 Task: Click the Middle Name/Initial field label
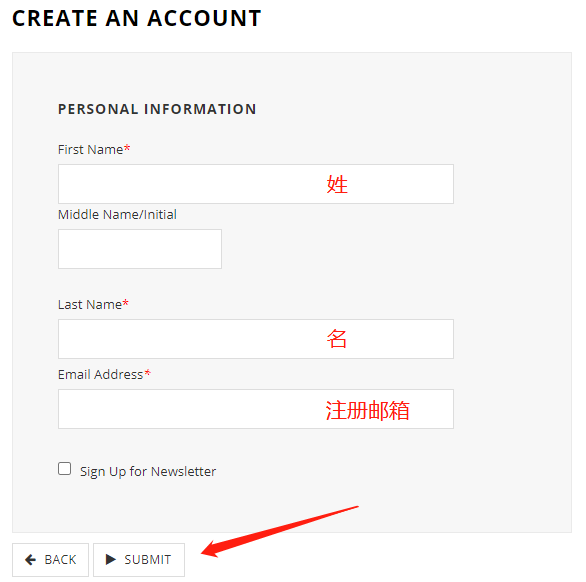(x=117, y=215)
